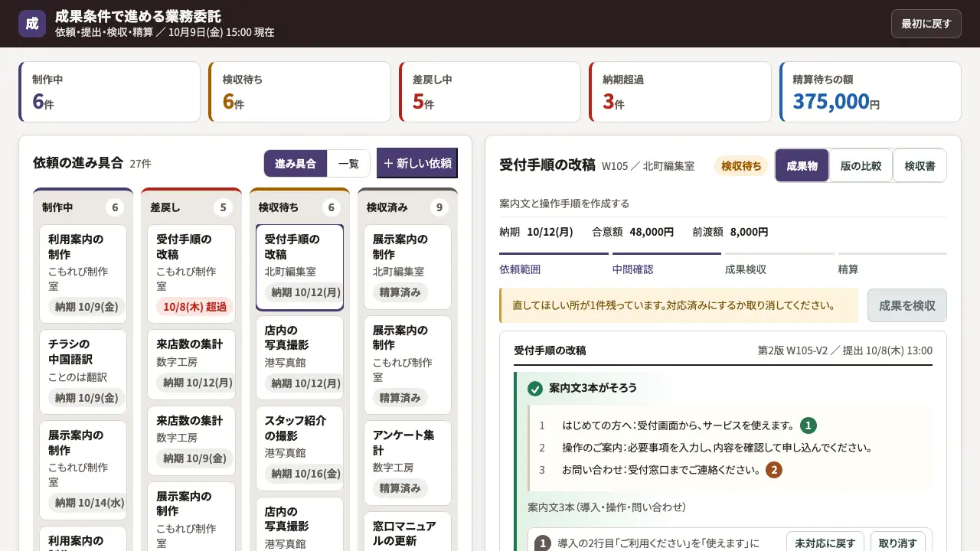Screen dimensions: 980x551
Task: Select 受付手順の改稿 card by 北町編集室
Action: (299, 267)
